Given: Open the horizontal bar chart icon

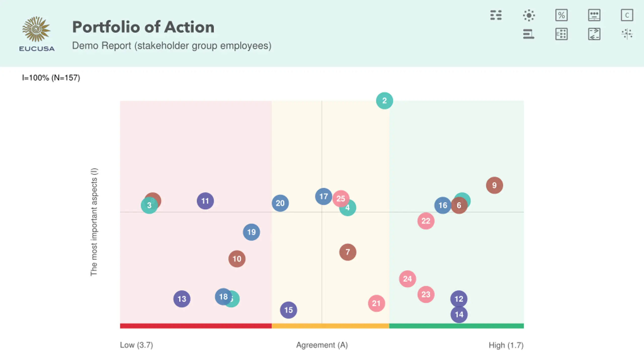Looking at the screenshot, I should [529, 34].
